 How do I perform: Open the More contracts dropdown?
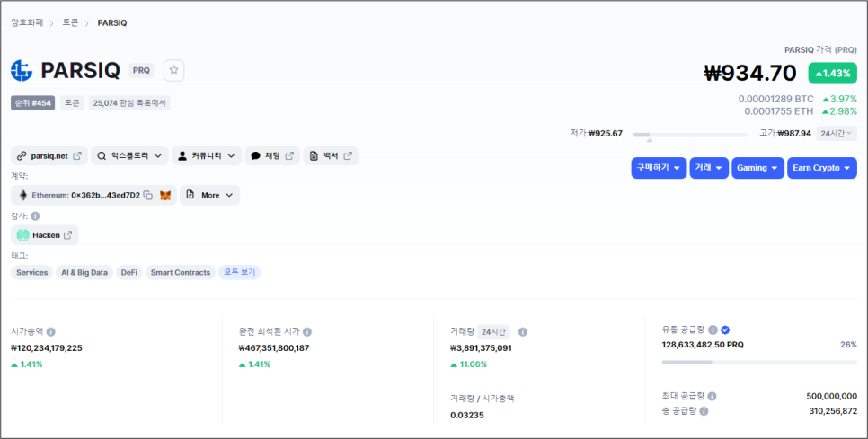(x=209, y=195)
